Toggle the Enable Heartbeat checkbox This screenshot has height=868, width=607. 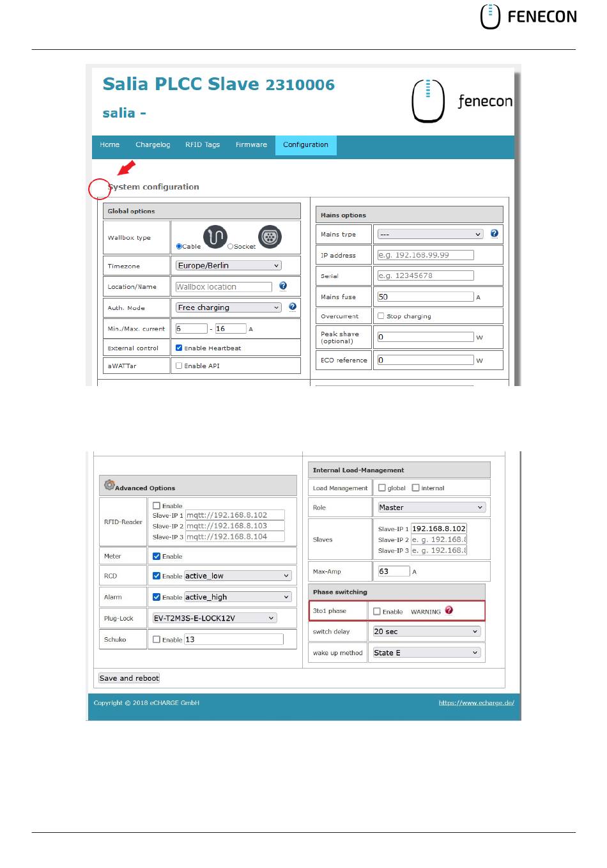[x=179, y=348]
